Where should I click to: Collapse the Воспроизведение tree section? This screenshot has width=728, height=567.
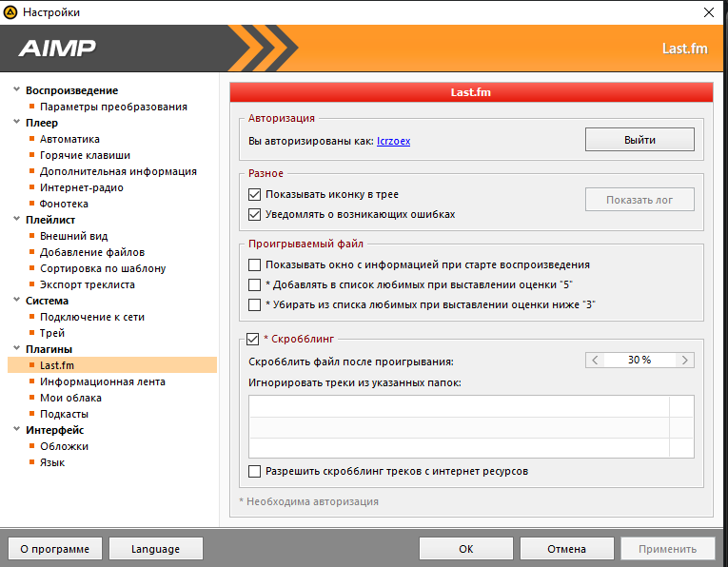coord(15,90)
